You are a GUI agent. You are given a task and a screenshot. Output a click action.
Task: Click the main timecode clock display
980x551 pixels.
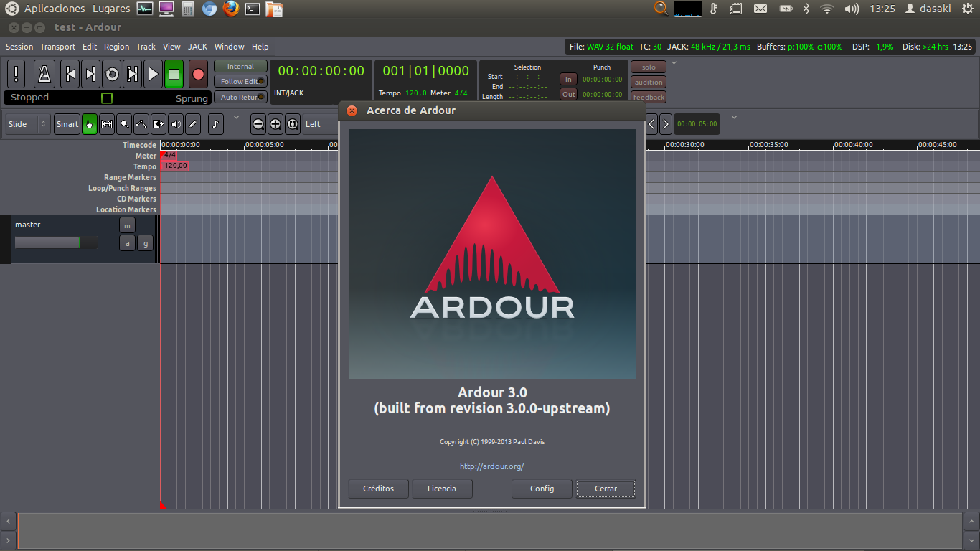pyautogui.click(x=321, y=71)
